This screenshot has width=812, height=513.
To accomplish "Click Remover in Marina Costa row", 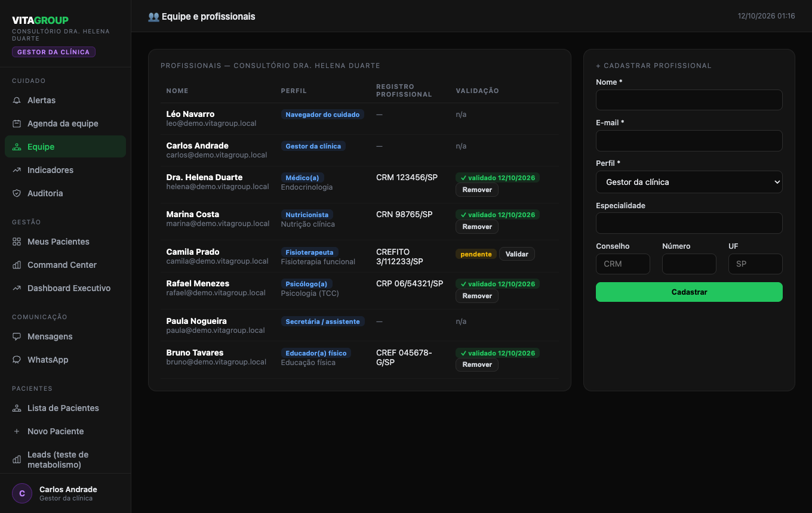I will pyautogui.click(x=477, y=227).
